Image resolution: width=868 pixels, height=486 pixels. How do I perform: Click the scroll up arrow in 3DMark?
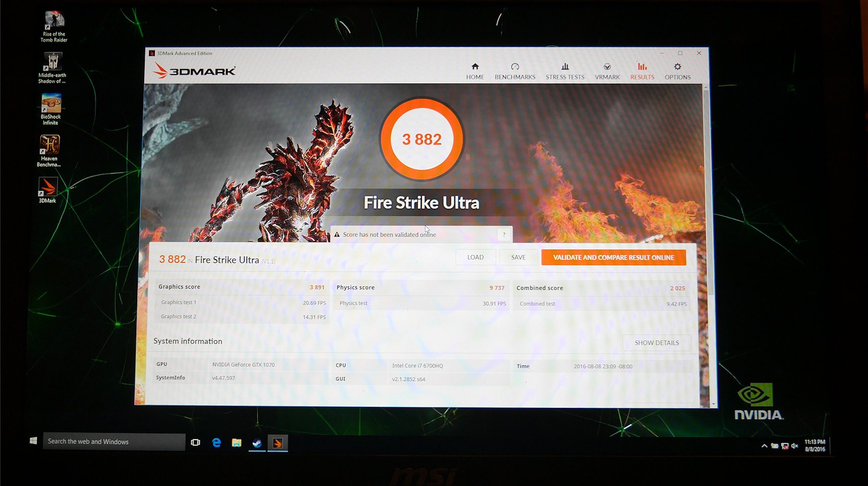coord(705,87)
